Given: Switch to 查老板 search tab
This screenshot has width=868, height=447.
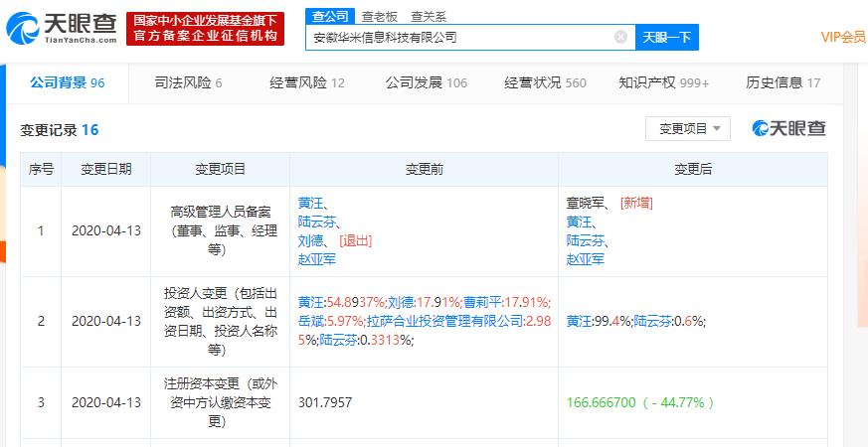Looking at the screenshot, I should 378,16.
